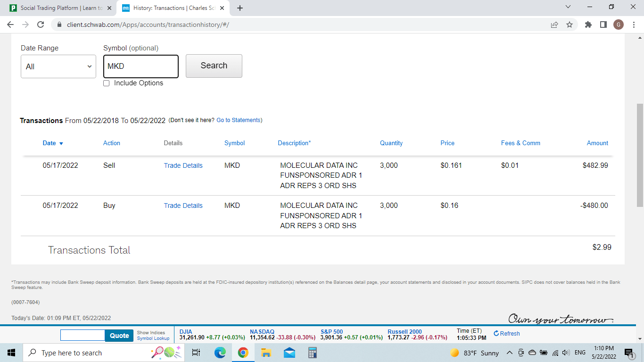Open a new browser tab with the plus button
Viewport: 644px width, 362px height.
240,8
